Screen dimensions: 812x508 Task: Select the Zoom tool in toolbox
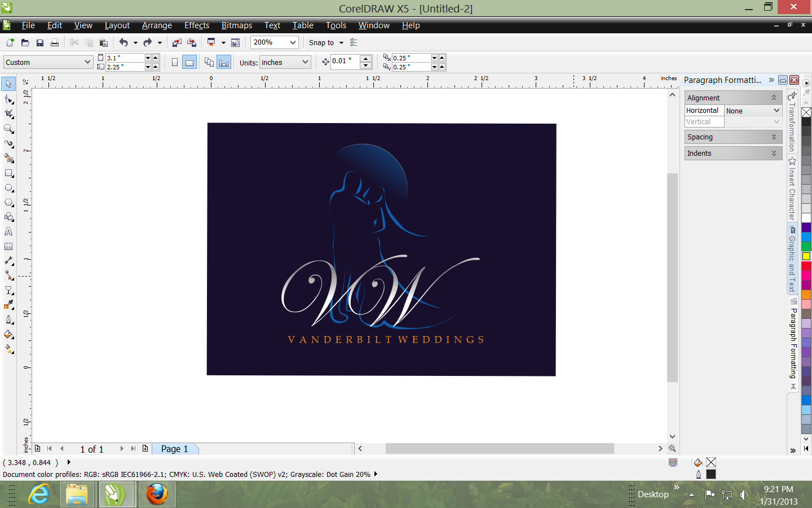point(8,129)
